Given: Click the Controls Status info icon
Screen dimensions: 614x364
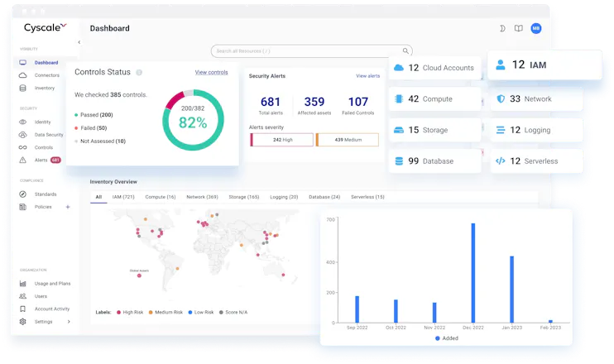Looking at the screenshot, I should (139, 73).
